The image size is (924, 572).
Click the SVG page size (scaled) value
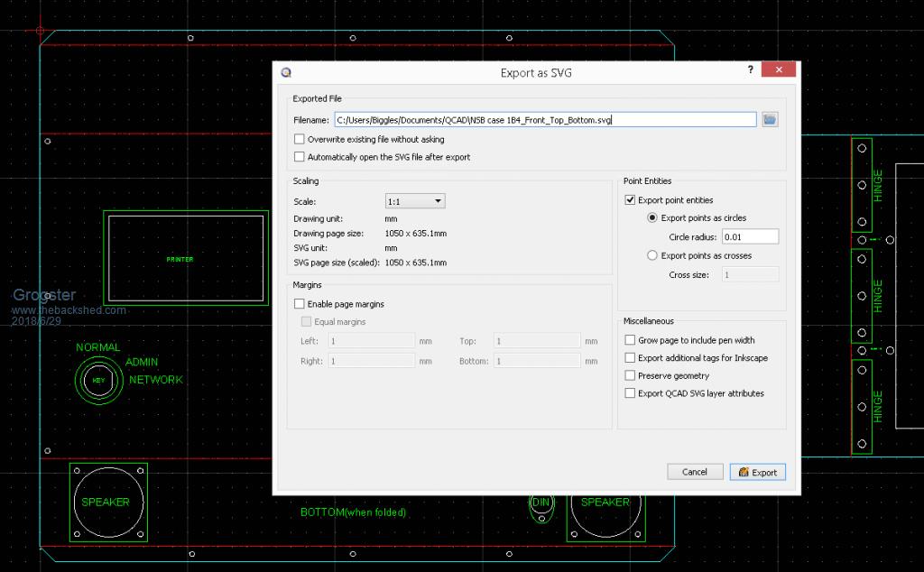coord(415,263)
